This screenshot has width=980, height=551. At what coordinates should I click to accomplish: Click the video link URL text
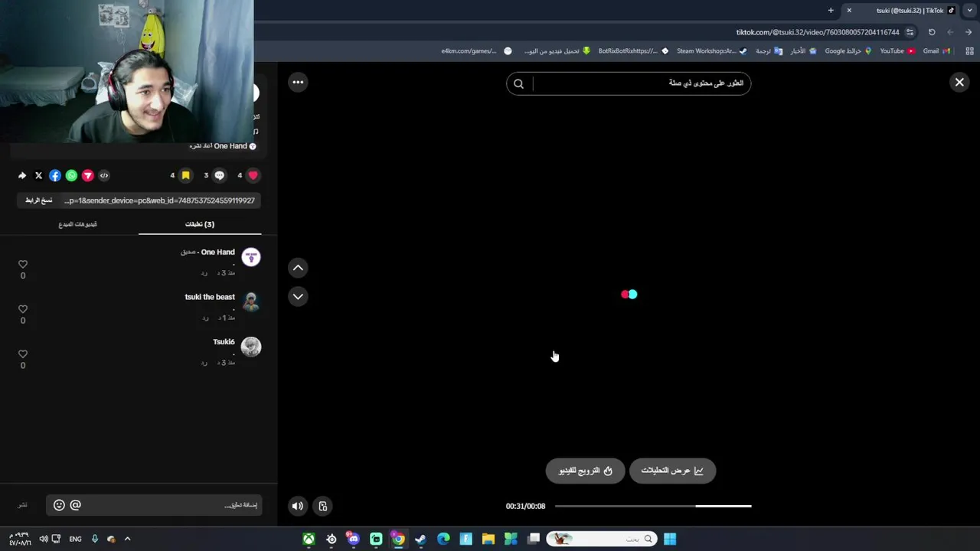tap(160, 201)
